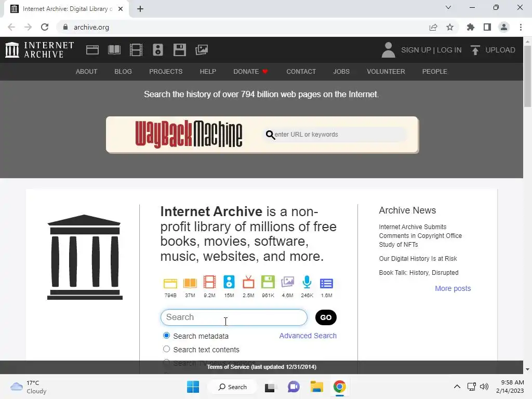The image size is (532, 399).
Task: Click the upload arrow icon
Action: tap(475, 50)
